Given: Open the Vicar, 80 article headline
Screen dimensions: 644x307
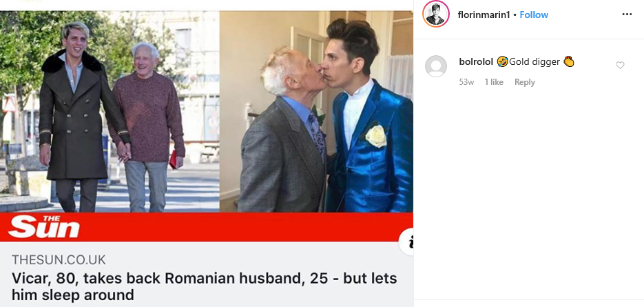Looking at the screenshot, I should [x=204, y=286].
